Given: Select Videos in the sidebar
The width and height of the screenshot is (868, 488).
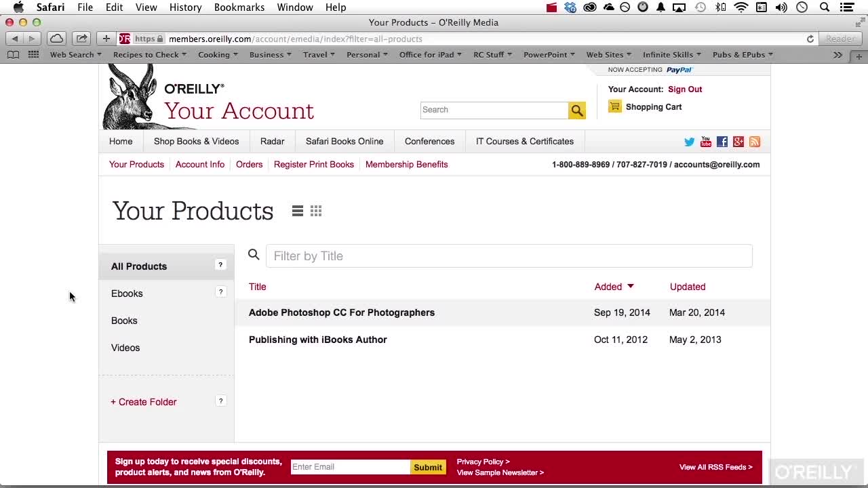Looking at the screenshot, I should click(125, 348).
